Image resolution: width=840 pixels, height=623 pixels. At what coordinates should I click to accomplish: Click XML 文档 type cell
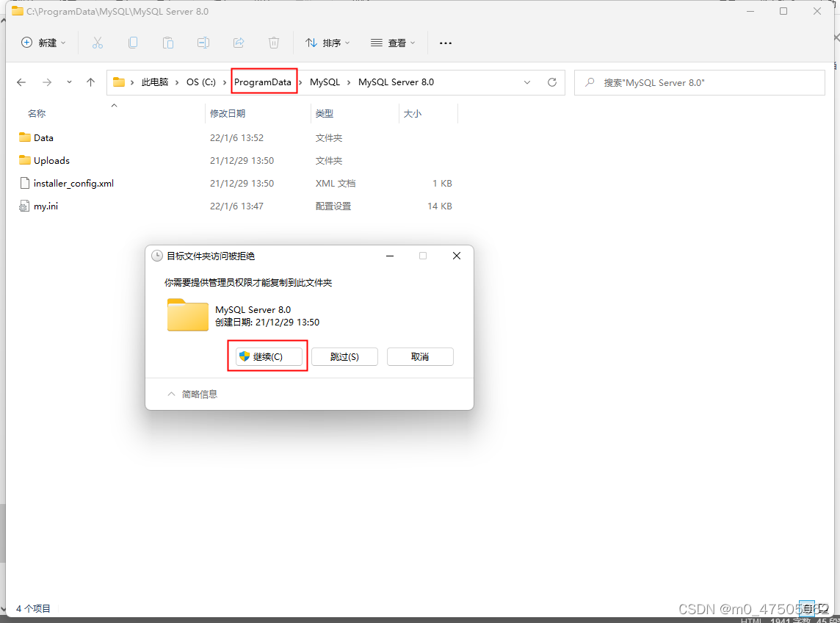[336, 184]
